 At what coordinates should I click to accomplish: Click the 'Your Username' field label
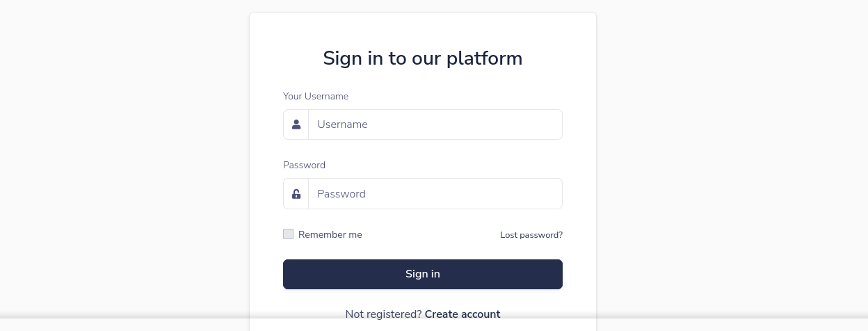tap(316, 96)
